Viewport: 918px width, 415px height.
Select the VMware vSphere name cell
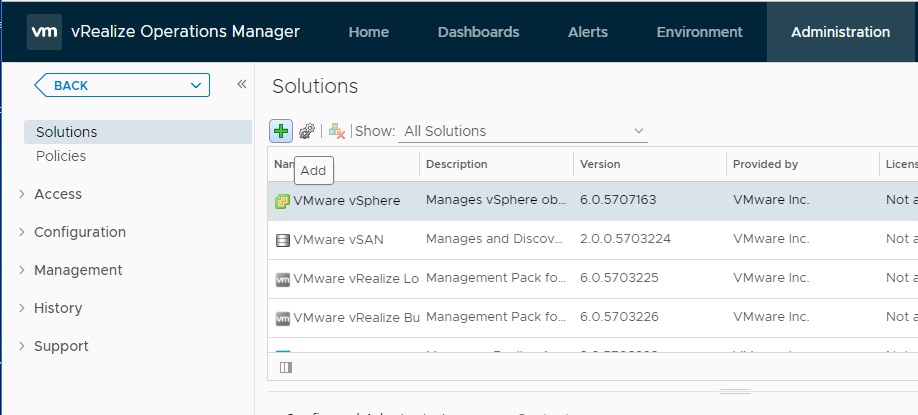click(x=347, y=201)
